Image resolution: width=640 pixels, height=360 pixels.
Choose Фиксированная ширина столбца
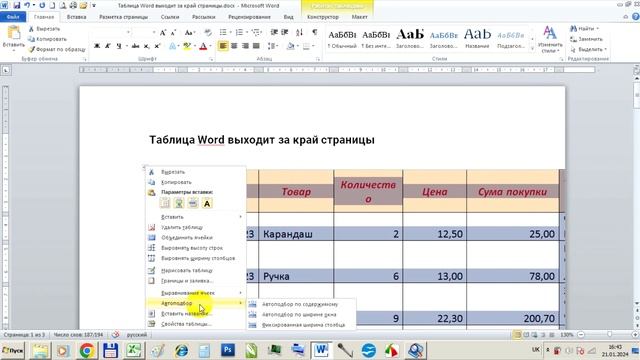pos(301,325)
